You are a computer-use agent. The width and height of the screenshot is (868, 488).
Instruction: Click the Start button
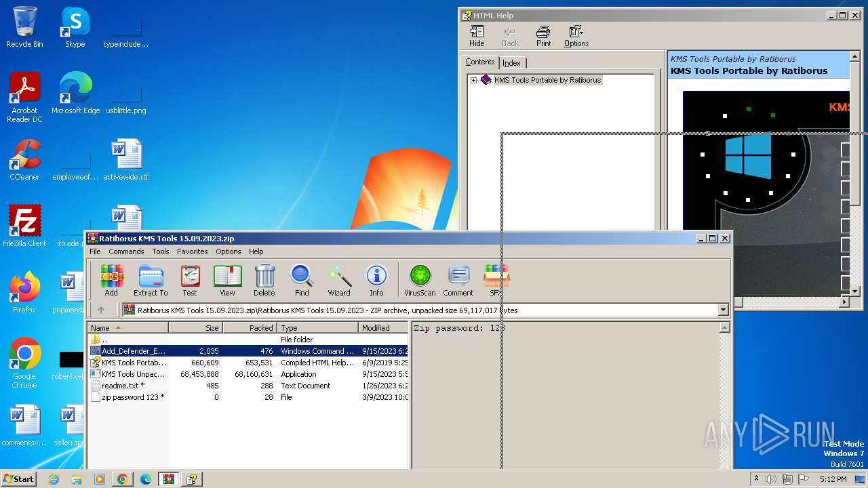pyautogui.click(x=19, y=479)
